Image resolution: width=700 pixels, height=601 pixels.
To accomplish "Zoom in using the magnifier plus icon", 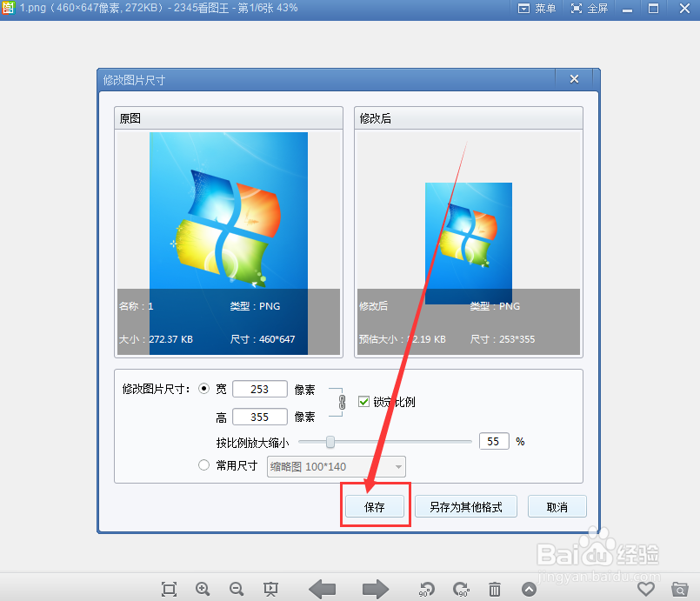I will pos(203,589).
